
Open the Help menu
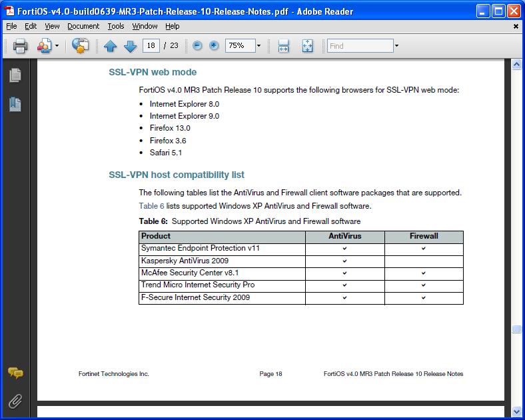tap(172, 26)
